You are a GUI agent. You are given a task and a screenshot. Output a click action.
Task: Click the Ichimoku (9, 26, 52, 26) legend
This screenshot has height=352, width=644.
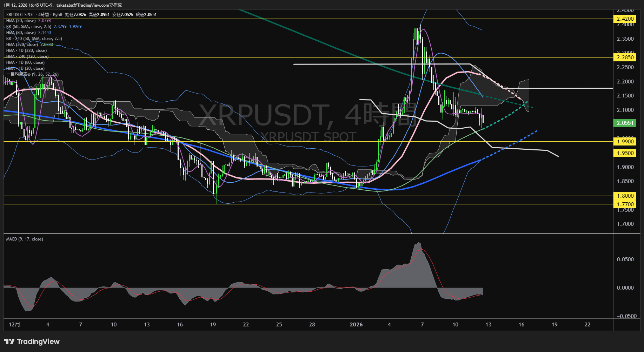pos(32,74)
